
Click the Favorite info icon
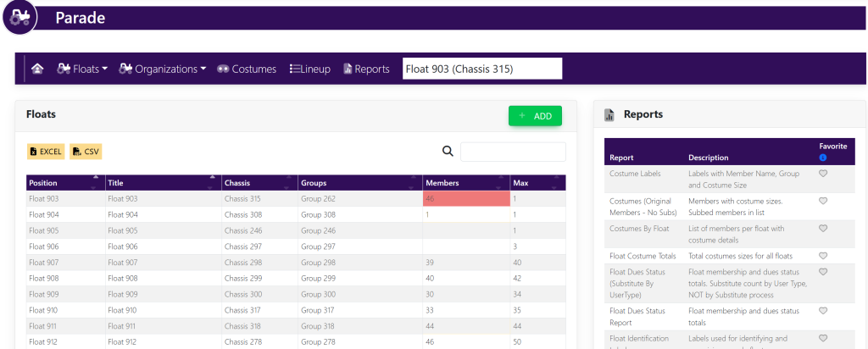point(822,158)
